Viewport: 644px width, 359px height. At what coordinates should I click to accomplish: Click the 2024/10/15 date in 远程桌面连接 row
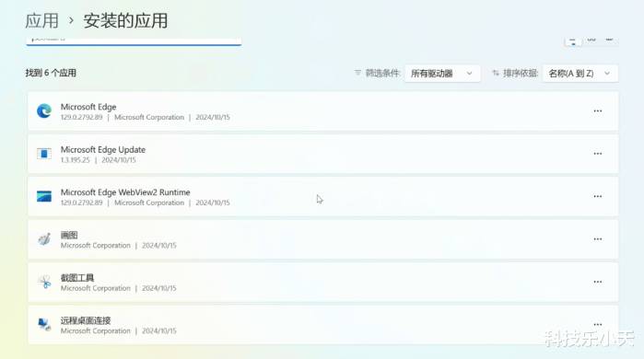(159, 330)
